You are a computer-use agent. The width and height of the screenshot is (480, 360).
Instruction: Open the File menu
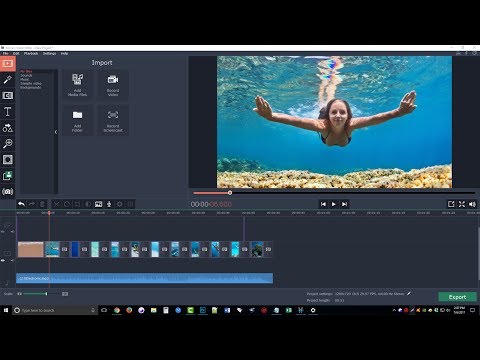click(6, 53)
